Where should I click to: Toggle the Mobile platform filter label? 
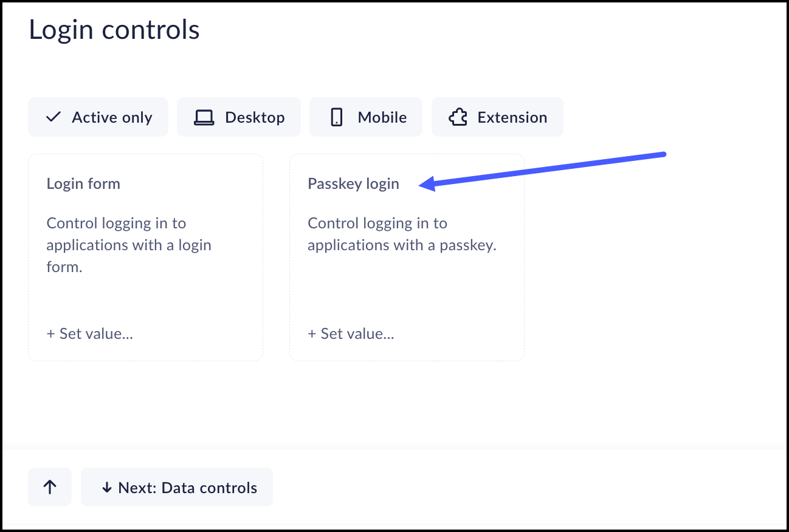382,117
